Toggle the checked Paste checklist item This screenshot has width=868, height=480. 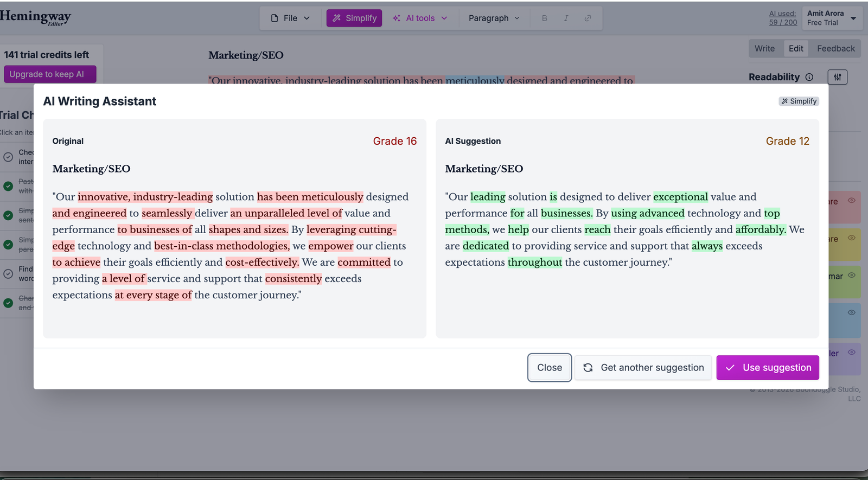pyautogui.click(x=8, y=186)
